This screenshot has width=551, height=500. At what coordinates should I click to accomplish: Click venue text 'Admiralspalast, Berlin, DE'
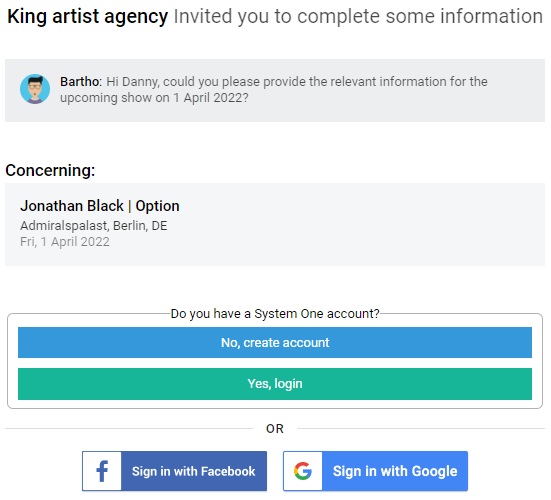coord(93,226)
